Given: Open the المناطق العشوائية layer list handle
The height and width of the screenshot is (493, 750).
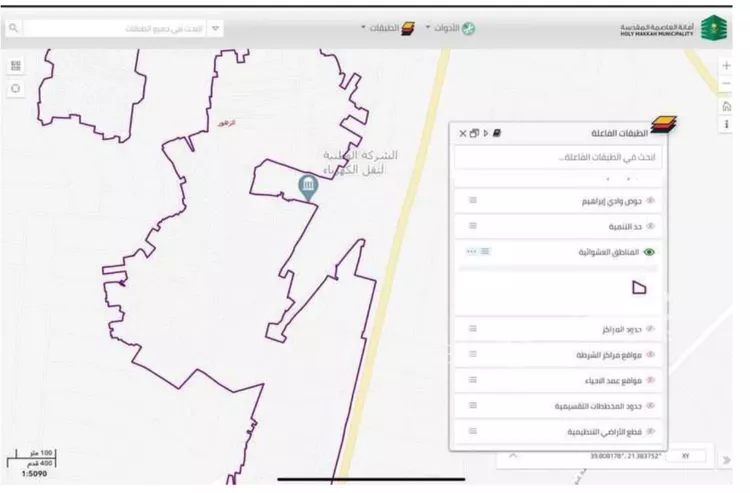Looking at the screenshot, I should [485, 252].
